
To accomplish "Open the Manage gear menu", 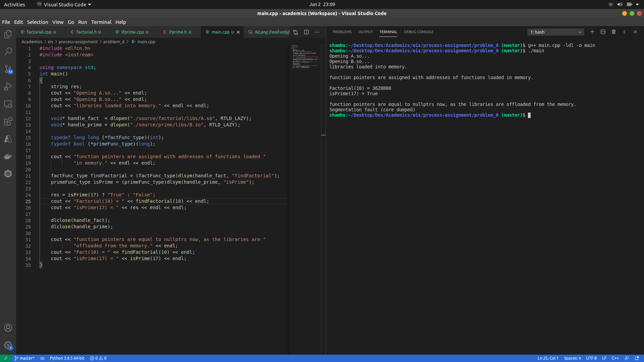I will 8,345.
